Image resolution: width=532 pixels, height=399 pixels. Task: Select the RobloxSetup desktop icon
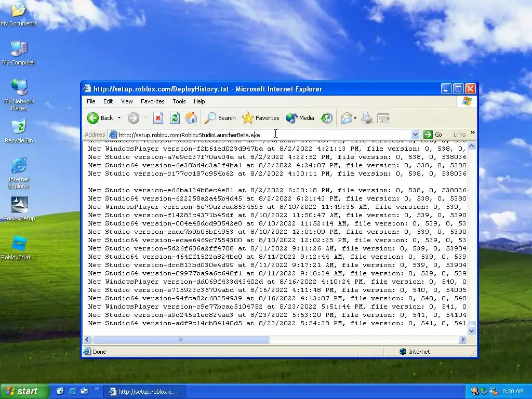[x=19, y=209]
